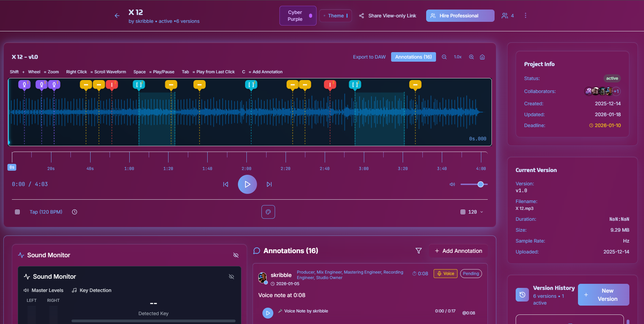The width and height of the screenshot is (644, 324).
Task: Open the Theme dropdown
Action: (x=335, y=15)
